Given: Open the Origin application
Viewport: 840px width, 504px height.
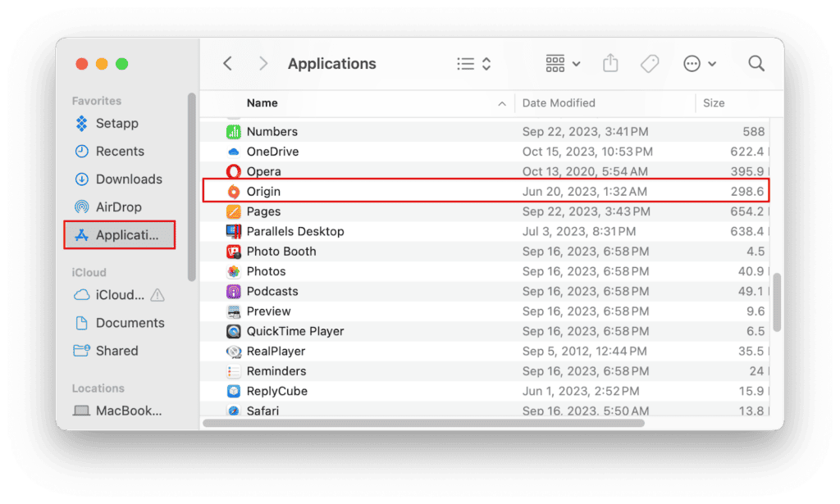Looking at the screenshot, I should [272, 191].
